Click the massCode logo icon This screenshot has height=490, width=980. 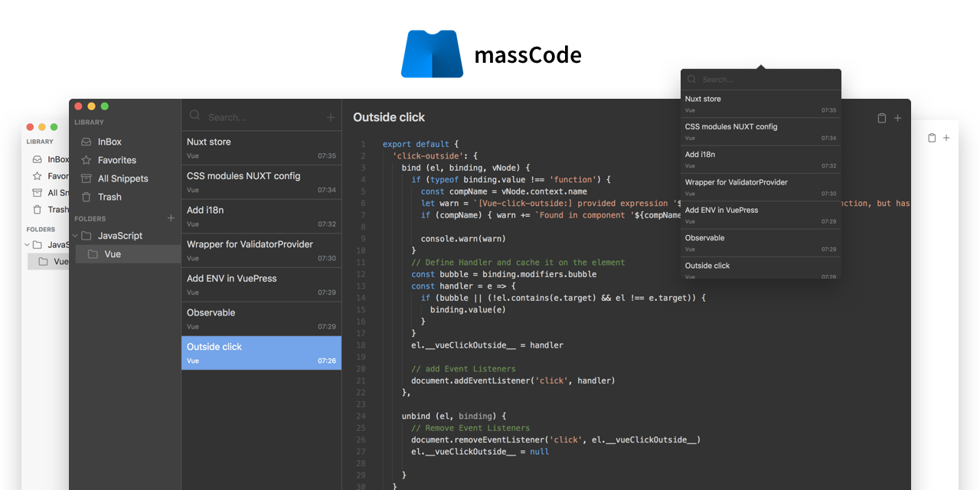(x=432, y=54)
